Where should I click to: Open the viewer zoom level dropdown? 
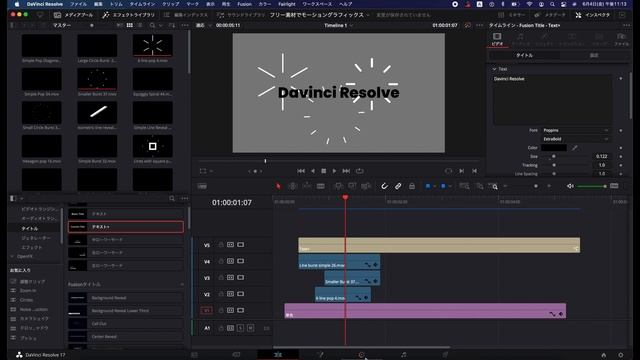click(203, 25)
